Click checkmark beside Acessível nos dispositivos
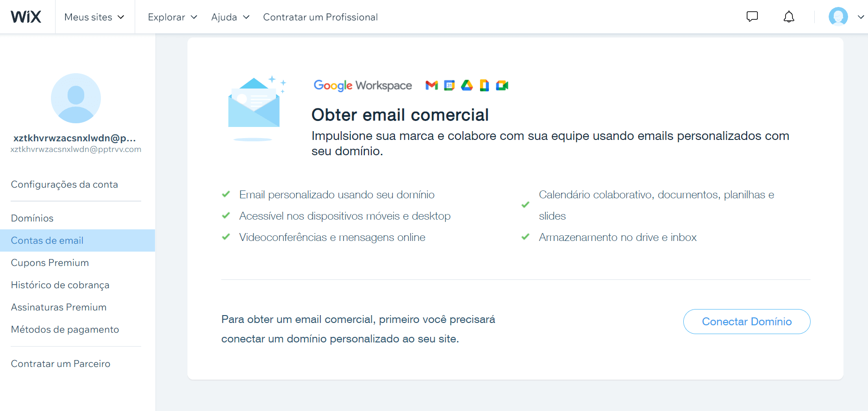Image resolution: width=868 pixels, height=411 pixels. [226, 215]
